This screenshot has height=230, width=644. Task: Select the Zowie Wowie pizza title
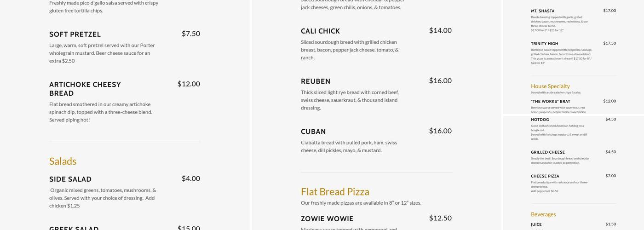coord(327,218)
